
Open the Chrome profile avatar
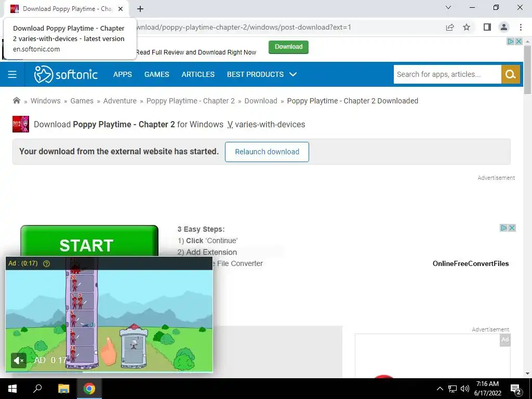click(x=504, y=27)
